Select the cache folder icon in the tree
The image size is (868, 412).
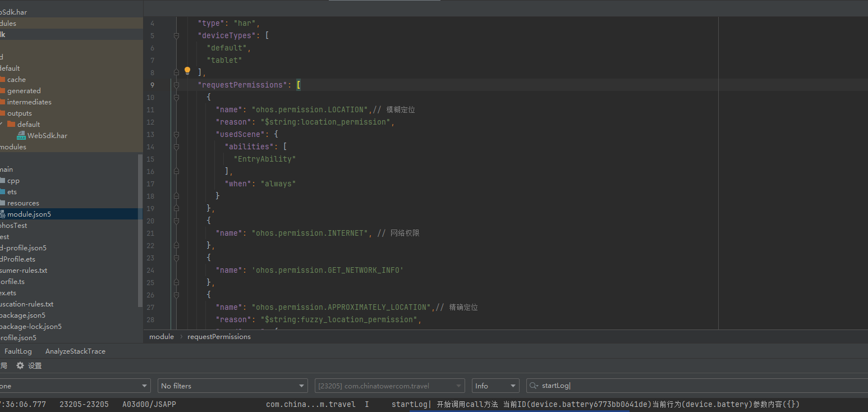click(x=3, y=80)
